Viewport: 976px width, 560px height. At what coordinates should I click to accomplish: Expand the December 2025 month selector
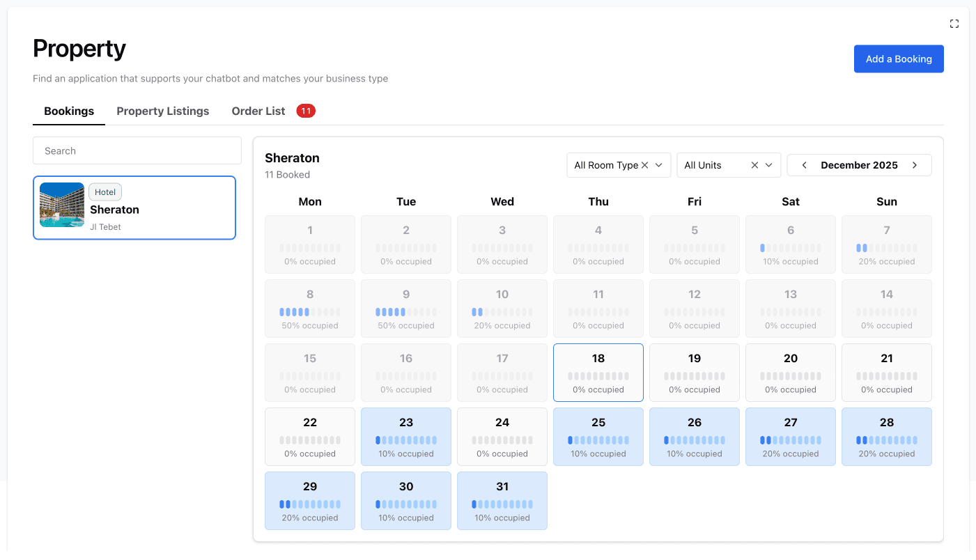(x=859, y=165)
